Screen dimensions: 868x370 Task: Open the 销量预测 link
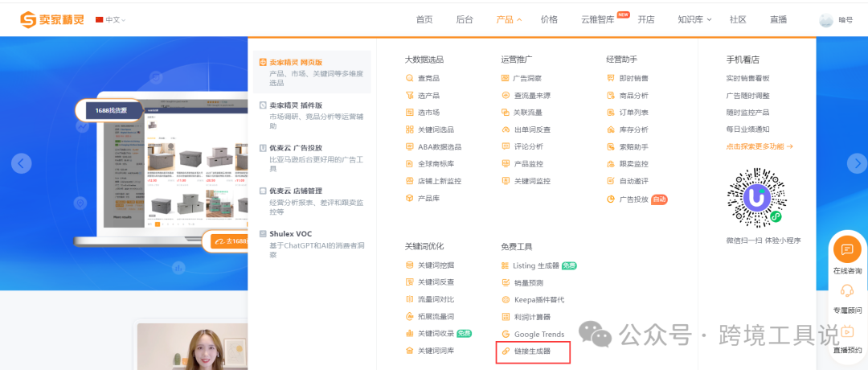point(529,282)
